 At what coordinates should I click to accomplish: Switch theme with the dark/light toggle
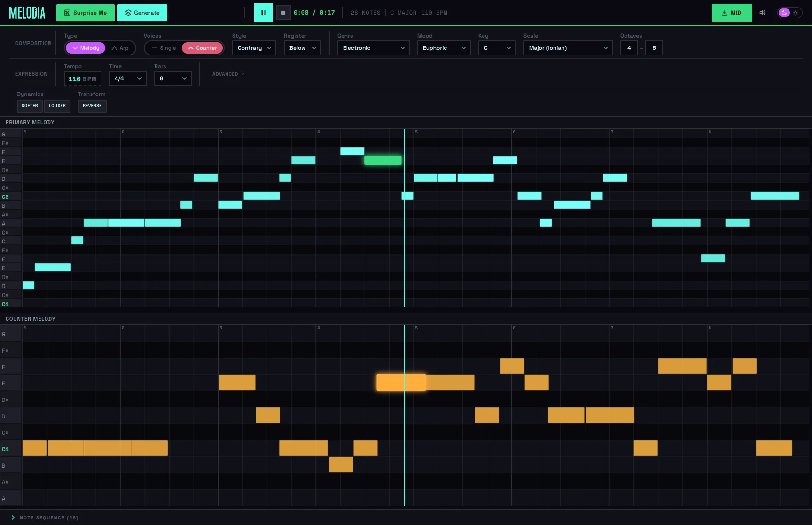790,13
